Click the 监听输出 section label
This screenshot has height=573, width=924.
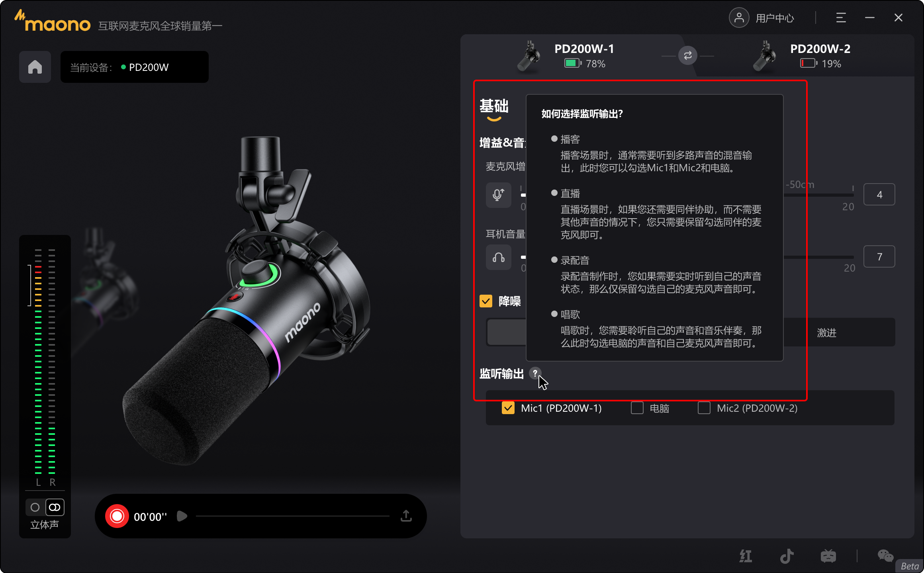click(501, 374)
